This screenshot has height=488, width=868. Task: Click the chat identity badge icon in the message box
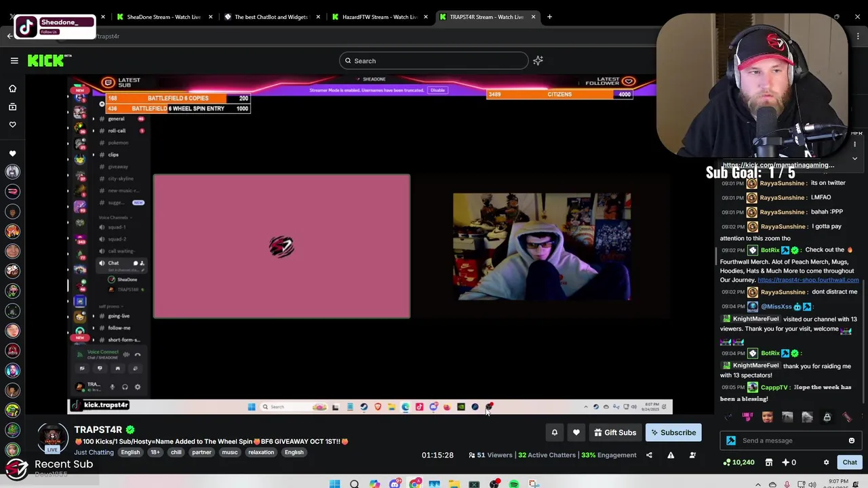[731, 441]
